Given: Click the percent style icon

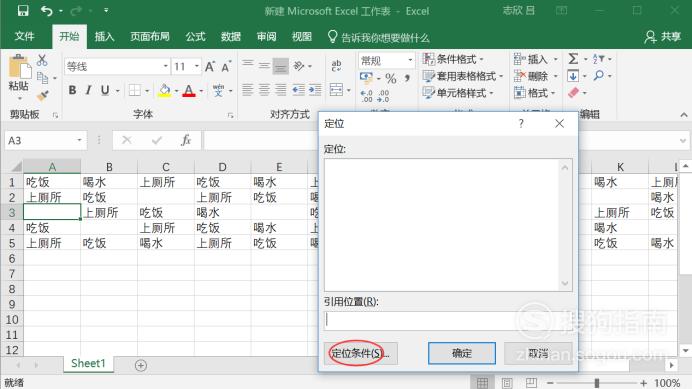Looking at the screenshot, I should 391,79.
